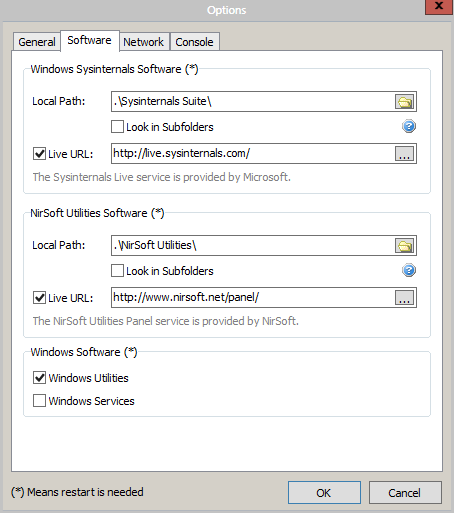This screenshot has width=454, height=513.
Task: Enable Look in Subfolders under NirSoft
Action: 117,271
